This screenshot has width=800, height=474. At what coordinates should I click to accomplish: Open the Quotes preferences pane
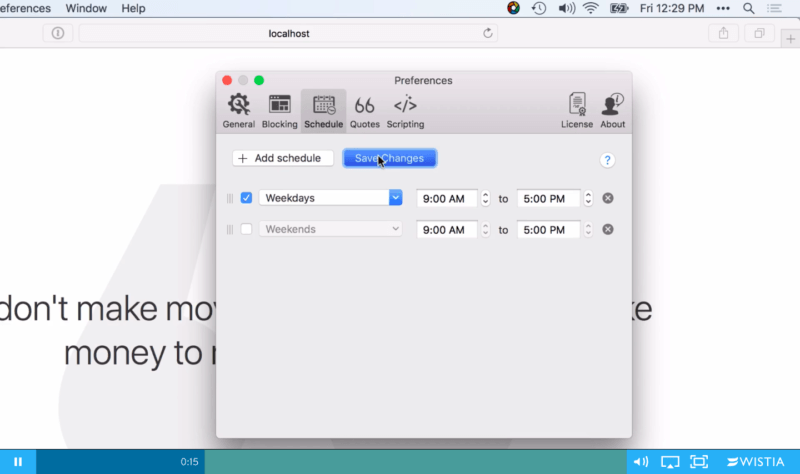[364, 111]
